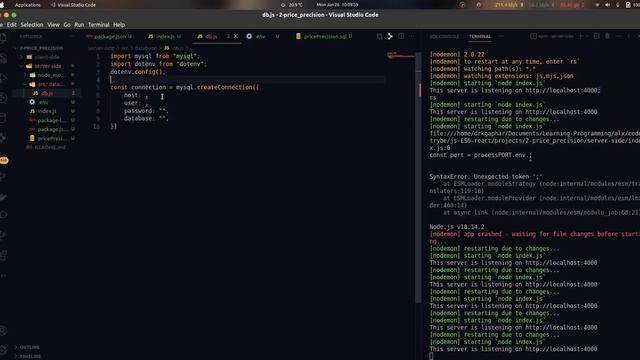
Task: Open the Selection menu
Action: [x=32, y=24]
